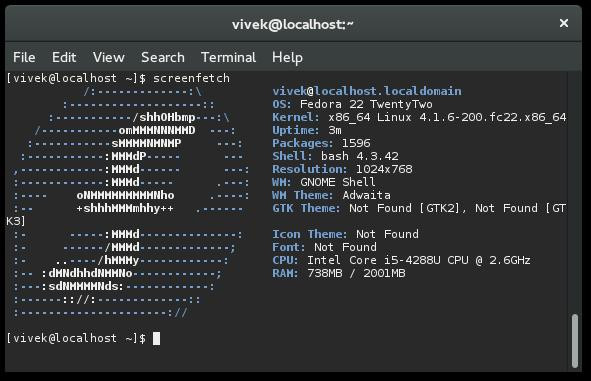Open the Search menu
This screenshot has height=381, width=591.
point(163,57)
